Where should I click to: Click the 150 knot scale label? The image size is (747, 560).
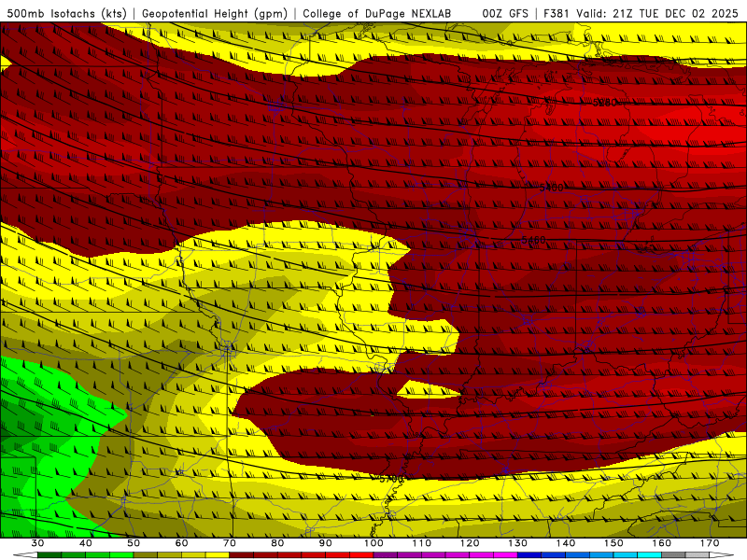(x=614, y=543)
